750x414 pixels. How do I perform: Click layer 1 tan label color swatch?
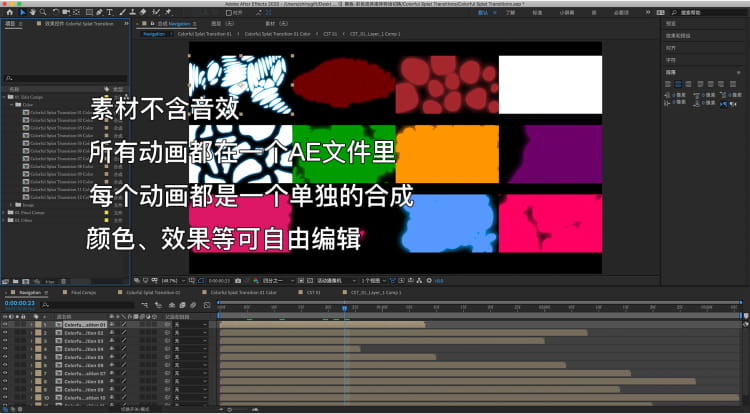pyautogui.click(x=38, y=324)
